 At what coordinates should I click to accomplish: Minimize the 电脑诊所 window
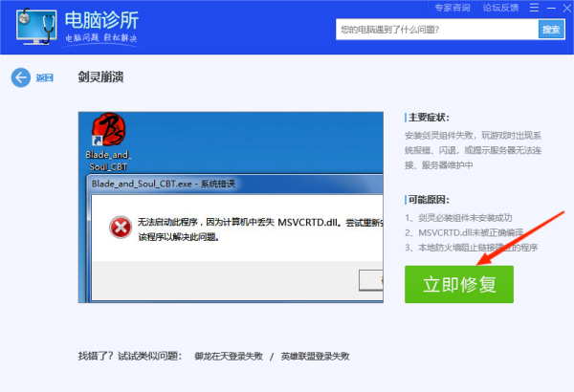(x=551, y=8)
